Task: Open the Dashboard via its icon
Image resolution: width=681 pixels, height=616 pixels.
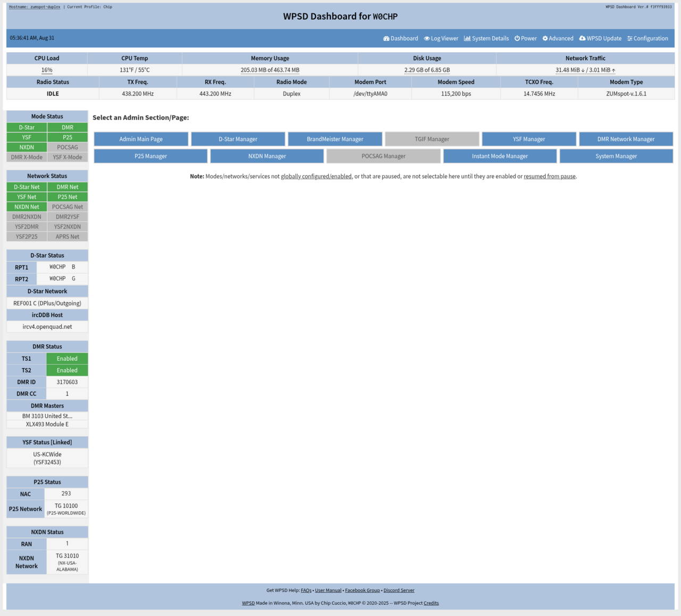Action: click(x=386, y=38)
